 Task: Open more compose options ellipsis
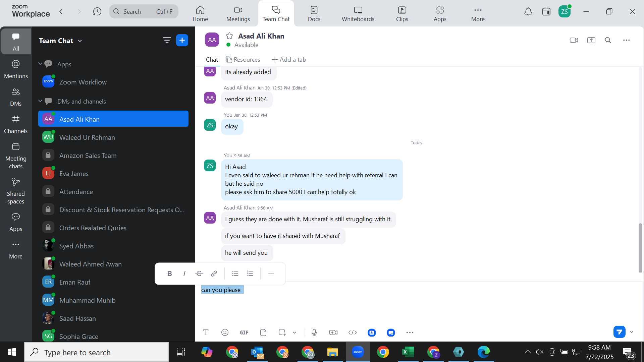tap(410, 333)
